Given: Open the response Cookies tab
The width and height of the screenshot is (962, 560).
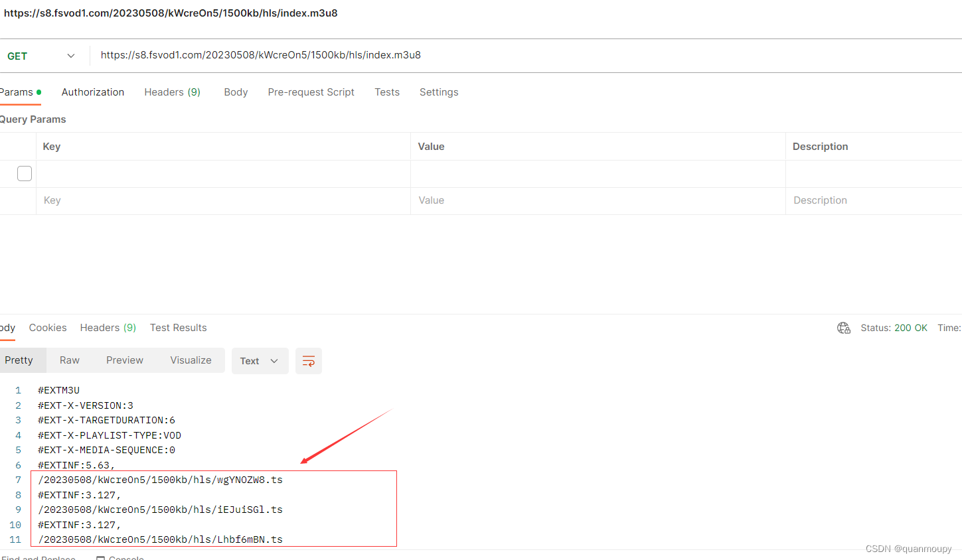Looking at the screenshot, I should [48, 328].
